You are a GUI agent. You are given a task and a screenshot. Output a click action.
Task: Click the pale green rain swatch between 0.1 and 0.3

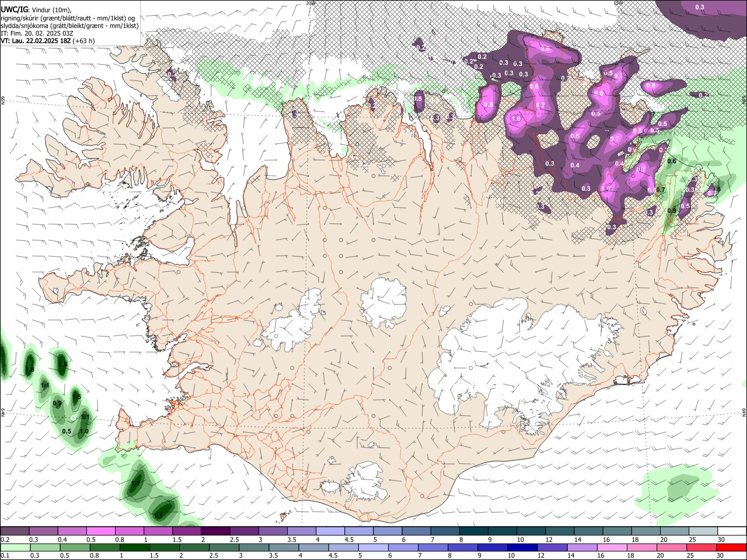click(x=16, y=547)
